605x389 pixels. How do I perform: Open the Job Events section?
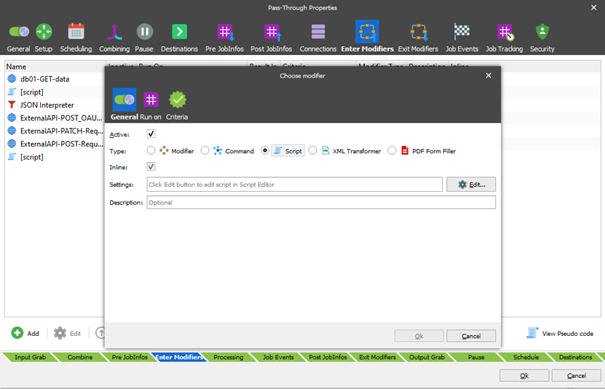pos(462,37)
